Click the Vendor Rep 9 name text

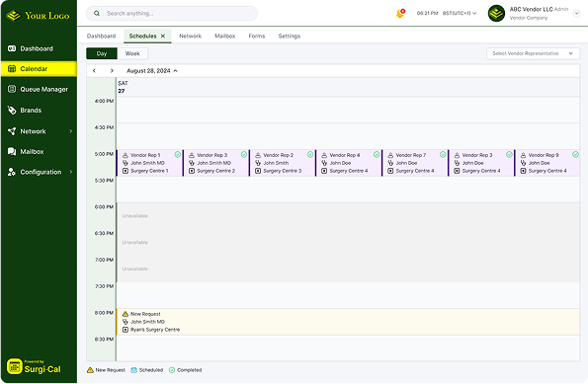tap(544, 155)
